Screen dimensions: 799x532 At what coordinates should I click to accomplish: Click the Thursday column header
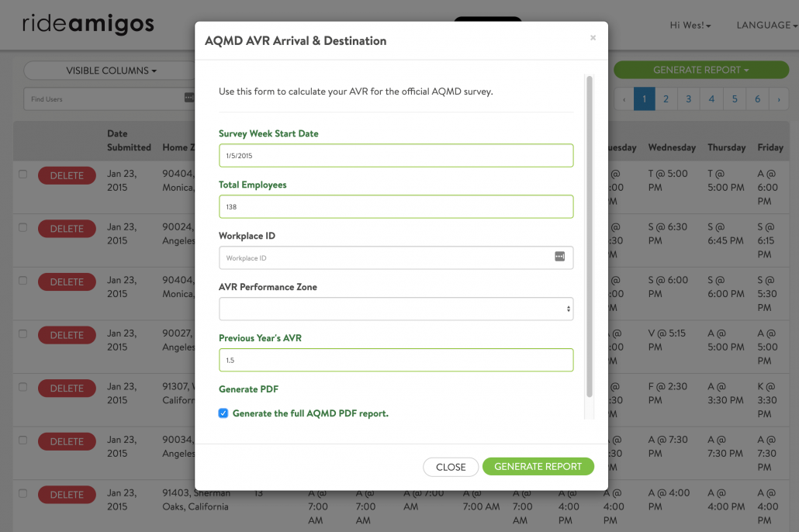(726, 147)
